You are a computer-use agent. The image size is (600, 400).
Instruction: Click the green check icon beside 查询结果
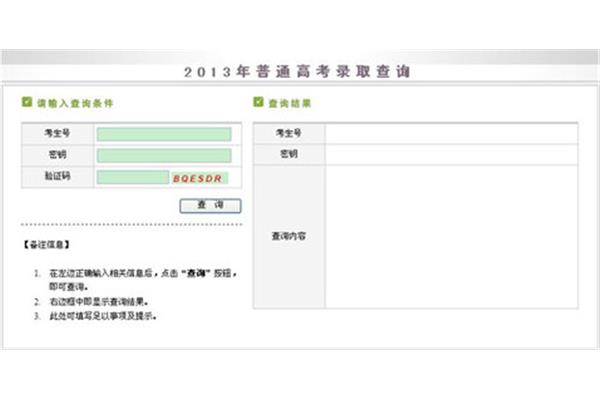pyautogui.click(x=258, y=102)
